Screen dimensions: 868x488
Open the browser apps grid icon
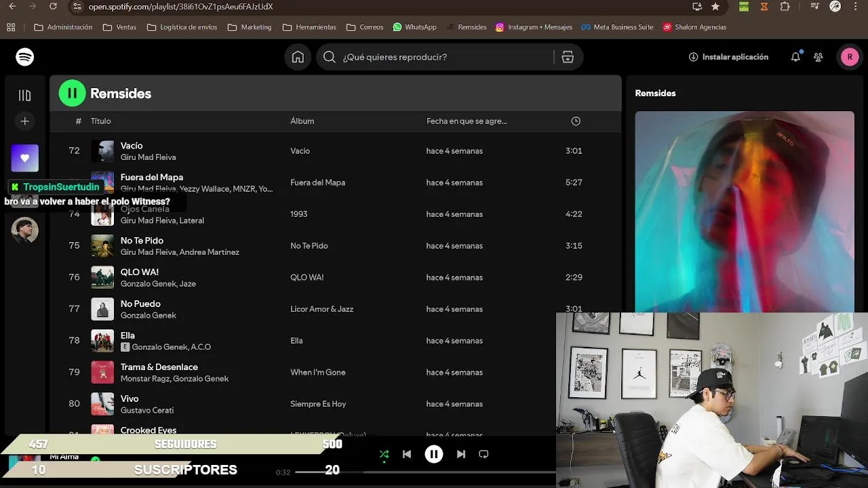11,27
